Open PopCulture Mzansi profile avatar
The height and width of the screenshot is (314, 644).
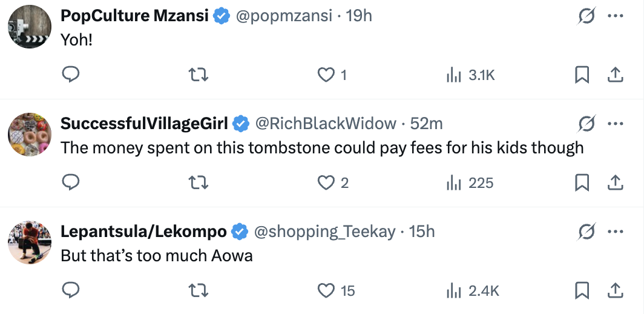pyautogui.click(x=30, y=27)
